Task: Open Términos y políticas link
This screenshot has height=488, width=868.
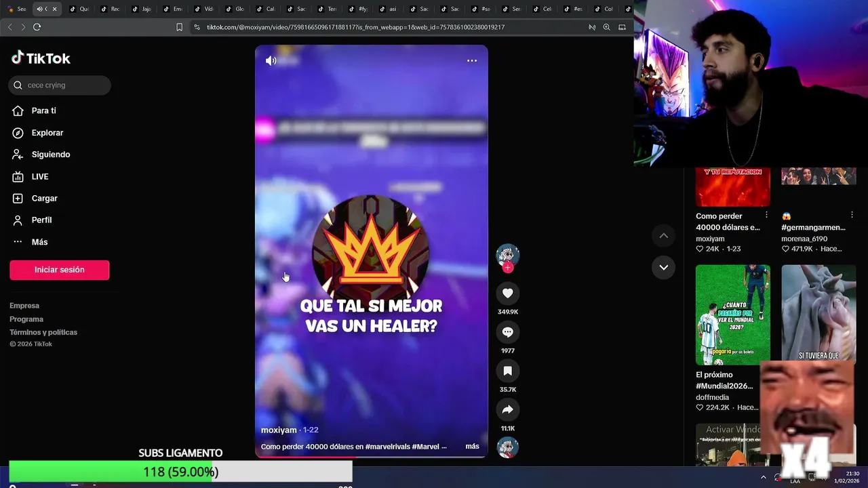Action: click(x=43, y=332)
